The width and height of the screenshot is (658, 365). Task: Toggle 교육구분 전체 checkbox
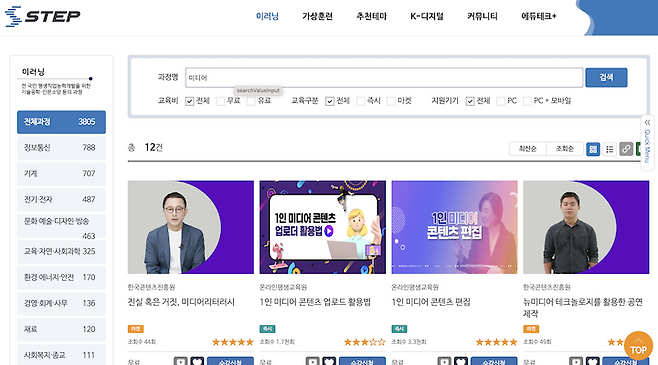click(329, 101)
